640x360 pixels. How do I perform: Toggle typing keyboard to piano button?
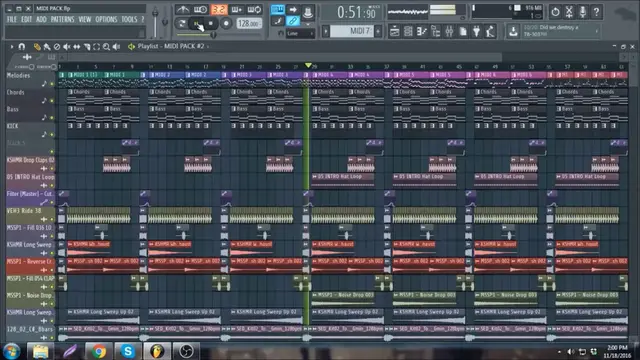(278, 9)
